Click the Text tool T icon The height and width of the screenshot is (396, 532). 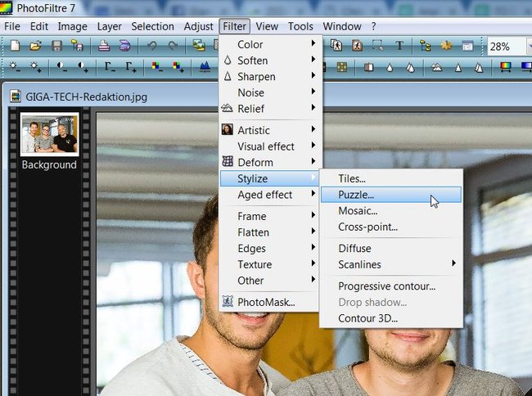pyautogui.click(x=399, y=46)
